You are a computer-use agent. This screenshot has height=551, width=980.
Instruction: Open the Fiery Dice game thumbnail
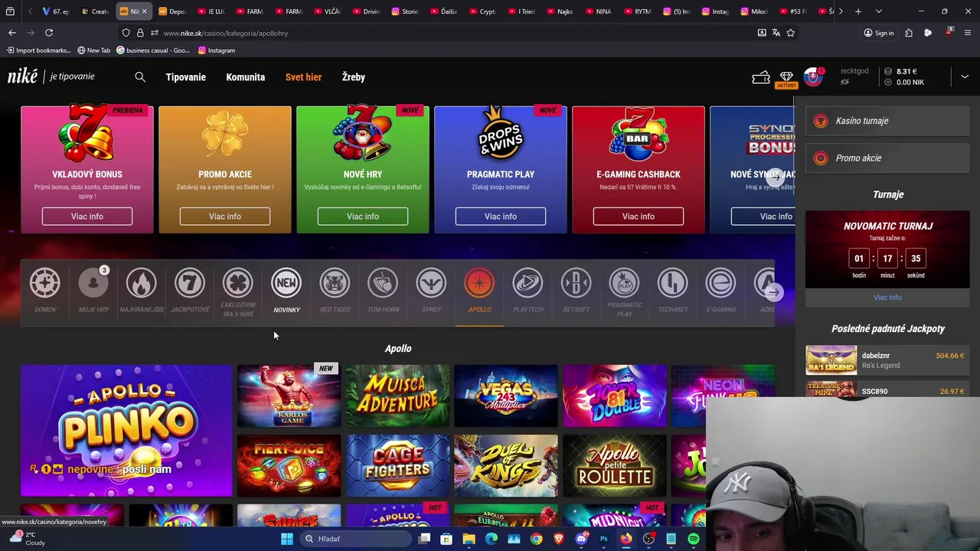point(289,466)
